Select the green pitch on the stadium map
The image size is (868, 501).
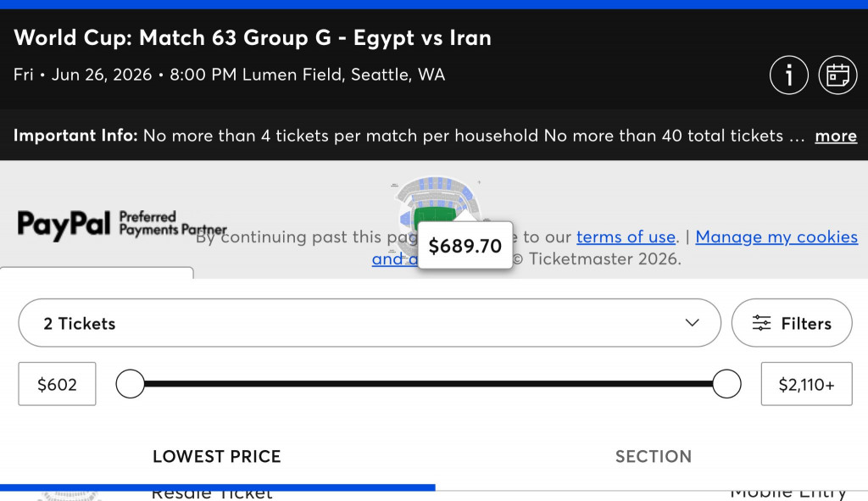pyautogui.click(x=435, y=215)
